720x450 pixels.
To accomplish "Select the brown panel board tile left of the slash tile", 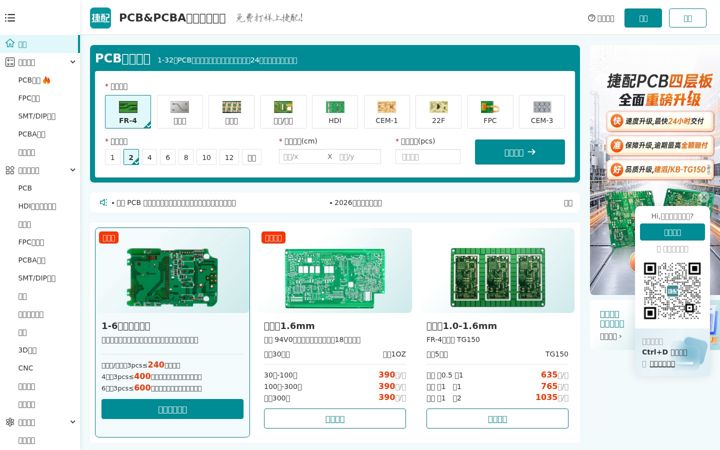I will click(231, 112).
